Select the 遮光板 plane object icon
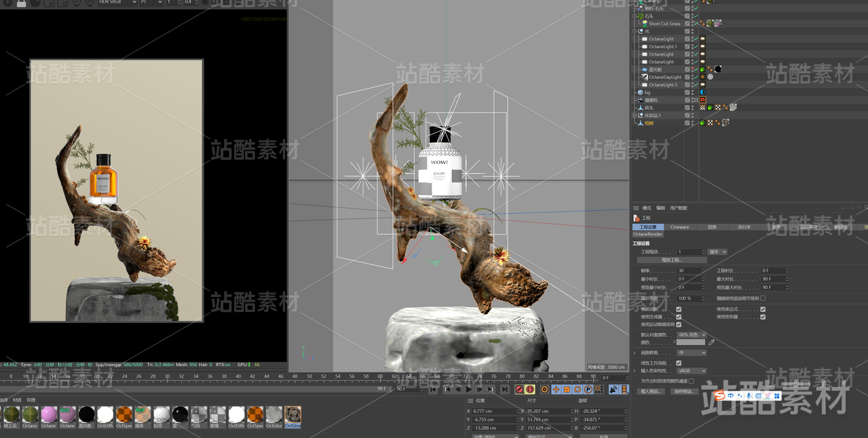The width and height of the screenshot is (868, 438). pos(645,69)
